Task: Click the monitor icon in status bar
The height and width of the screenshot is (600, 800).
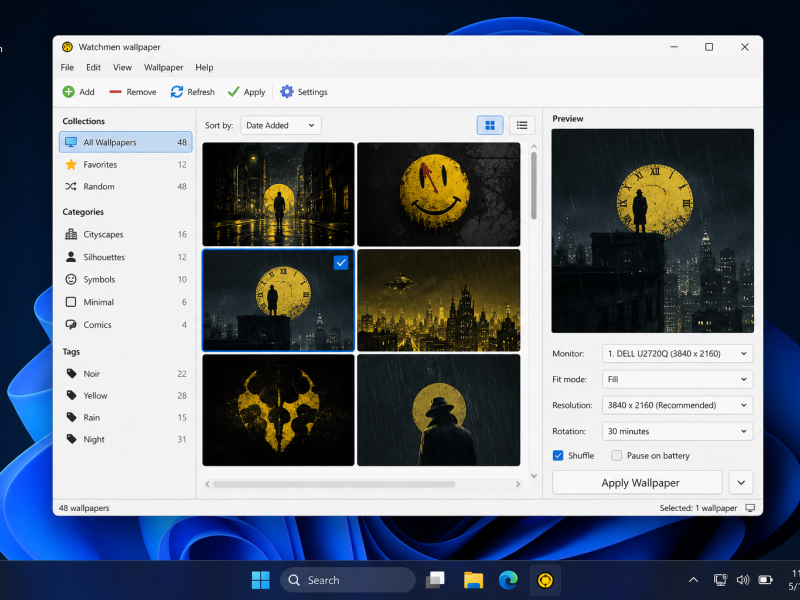Action: tap(749, 508)
